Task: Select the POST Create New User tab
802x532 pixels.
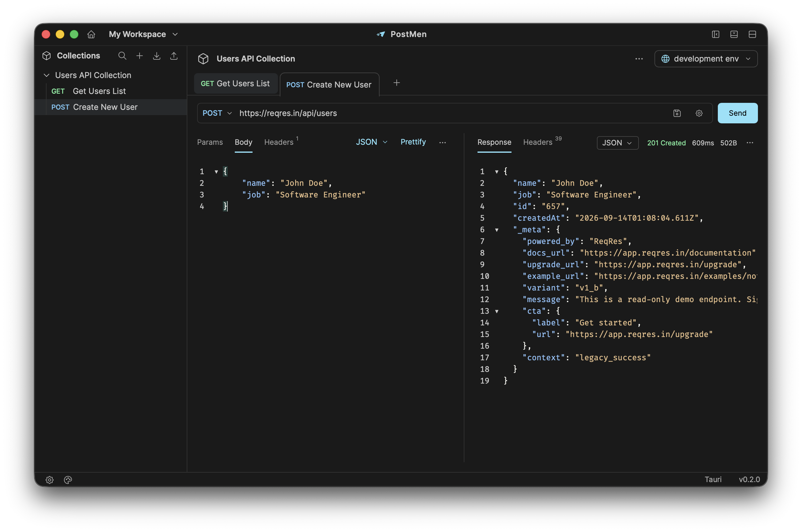Action: point(329,84)
